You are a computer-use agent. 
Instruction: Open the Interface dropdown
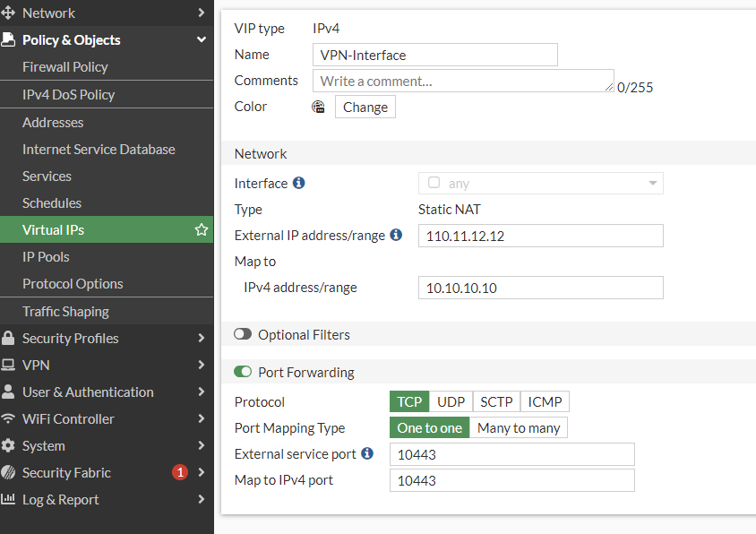pos(540,184)
